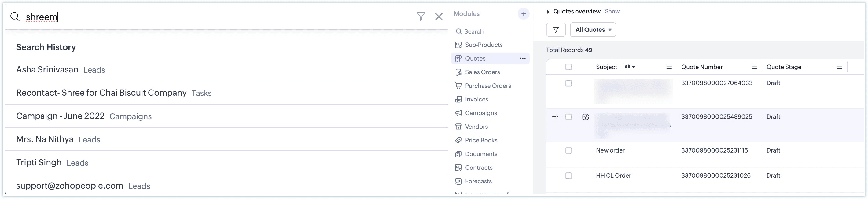This screenshot has height=199, width=868.
Task: Check the box for the New order quote
Action: (568, 150)
